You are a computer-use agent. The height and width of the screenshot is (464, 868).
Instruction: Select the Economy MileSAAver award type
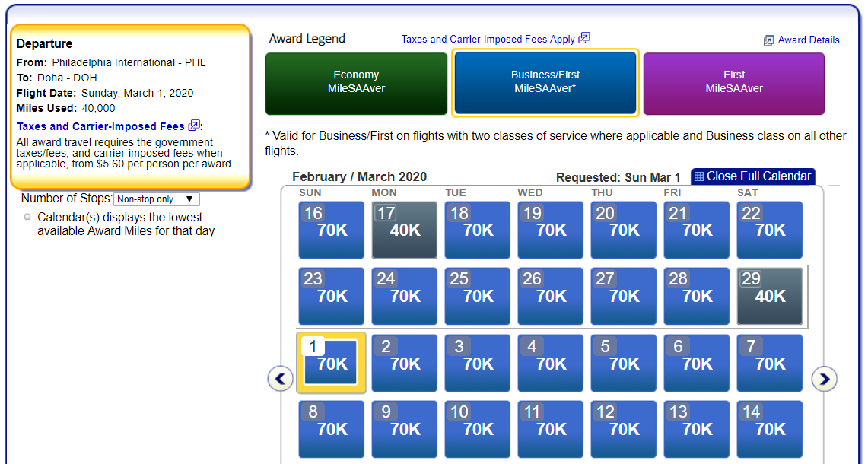(x=356, y=83)
